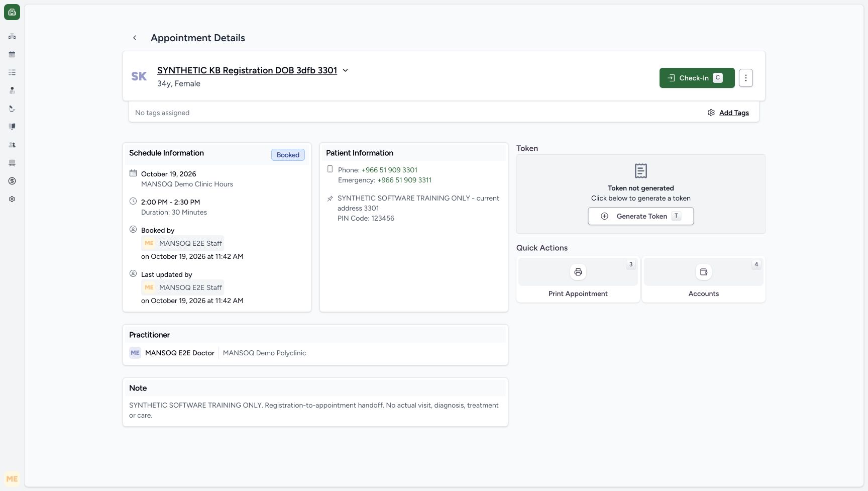
Task: Click MANSOQ E2E Staff under Booked by
Action: (183, 243)
